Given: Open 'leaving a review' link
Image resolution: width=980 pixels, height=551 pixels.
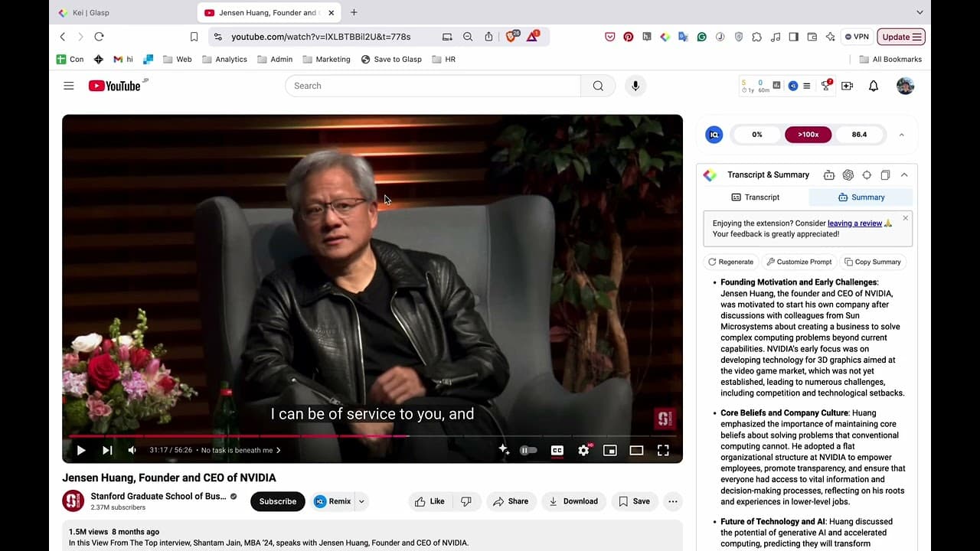Looking at the screenshot, I should [854, 223].
